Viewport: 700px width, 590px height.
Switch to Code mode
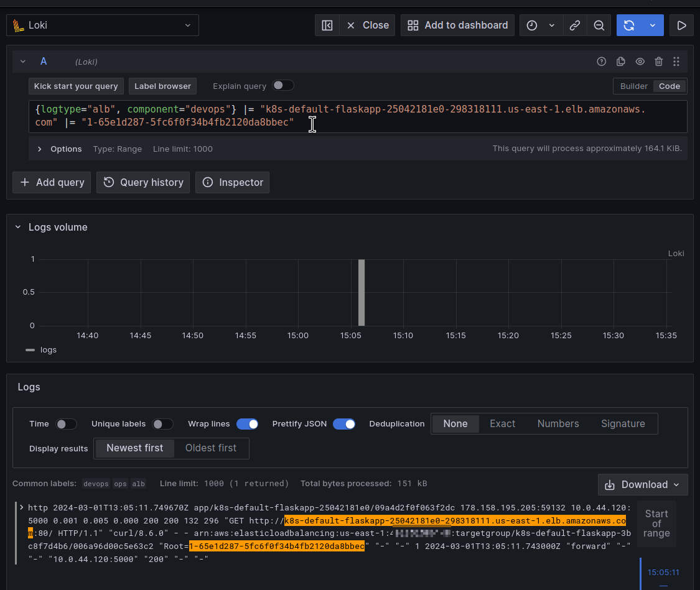click(x=669, y=86)
